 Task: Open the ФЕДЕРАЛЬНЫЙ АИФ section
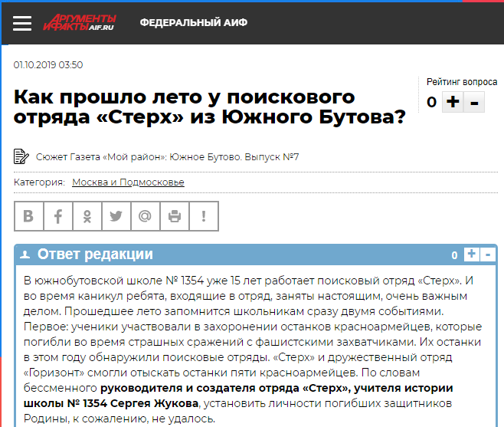pyautogui.click(x=193, y=22)
